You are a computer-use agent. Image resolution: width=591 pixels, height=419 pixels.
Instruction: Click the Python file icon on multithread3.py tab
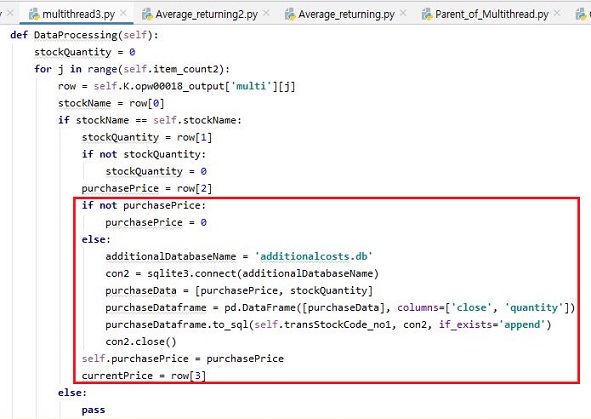pos(35,14)
